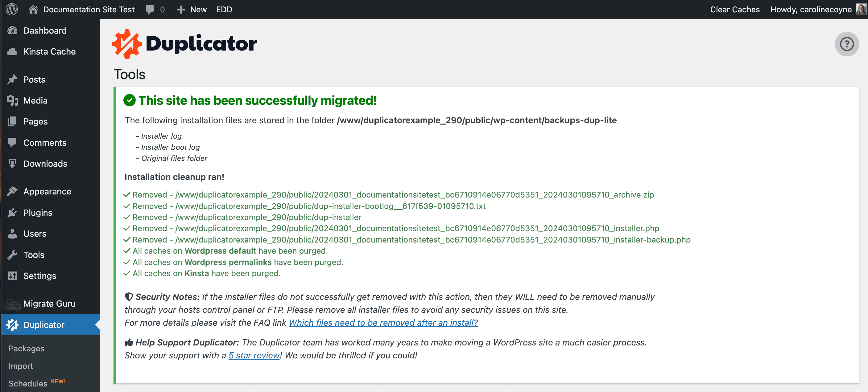The image size is (868, 392).
Task: Expand the Tools menu
Action: pyautogui.click(x=33, y=255)
